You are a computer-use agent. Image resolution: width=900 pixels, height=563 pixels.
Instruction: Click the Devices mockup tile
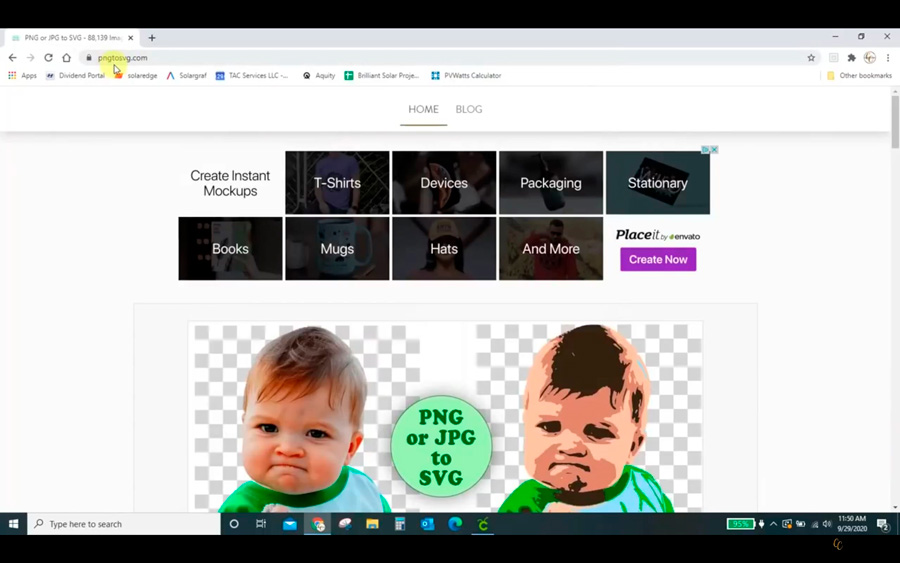444,183
